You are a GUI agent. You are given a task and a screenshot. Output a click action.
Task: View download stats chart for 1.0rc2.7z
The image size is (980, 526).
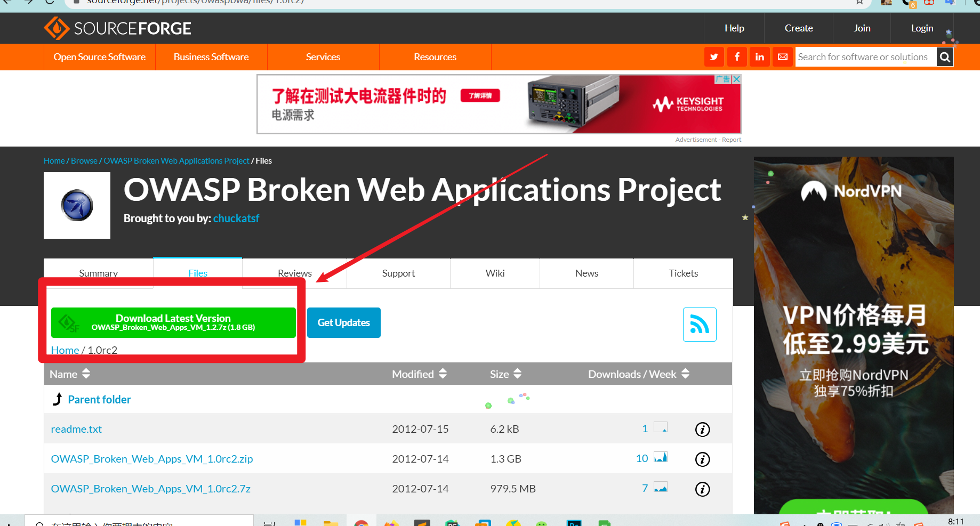[661, 487]
